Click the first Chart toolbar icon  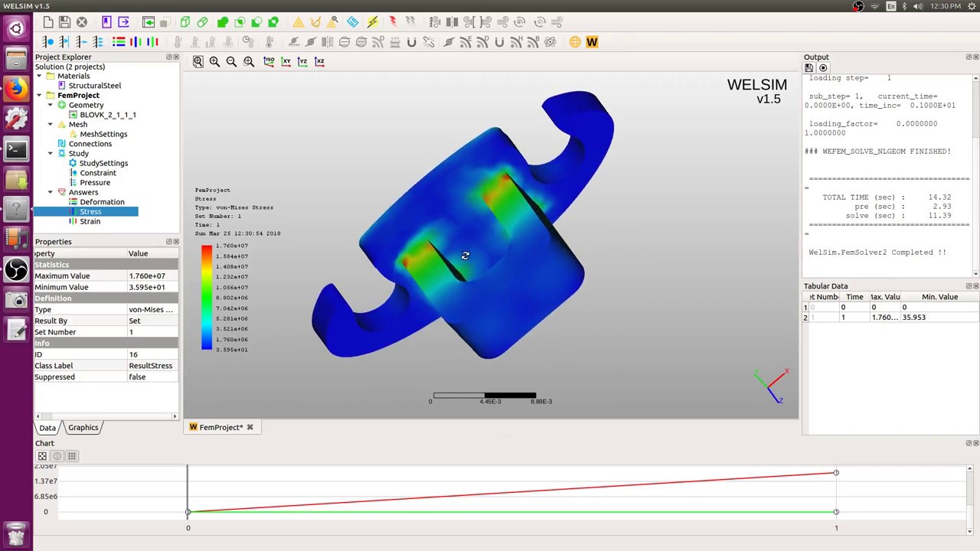[43, 456]
